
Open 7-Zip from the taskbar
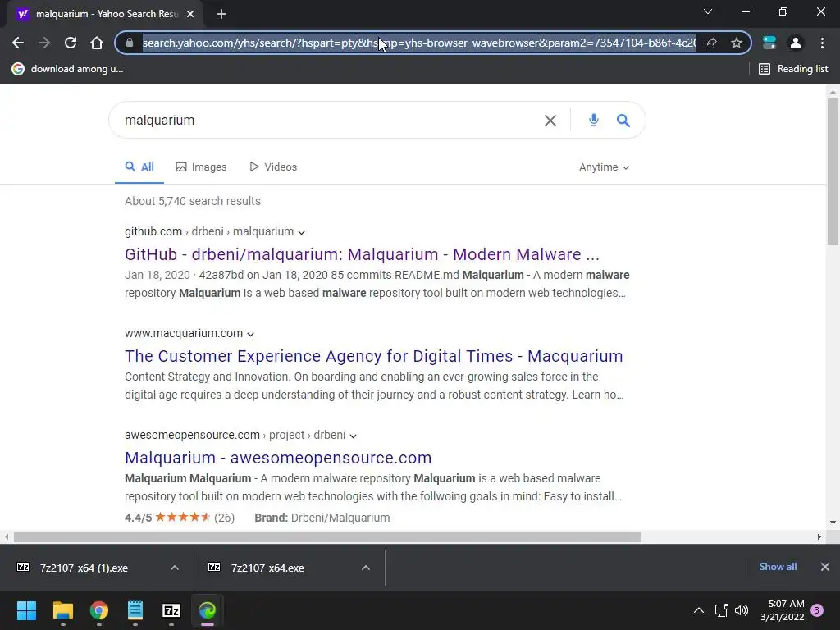click(171, 610)
